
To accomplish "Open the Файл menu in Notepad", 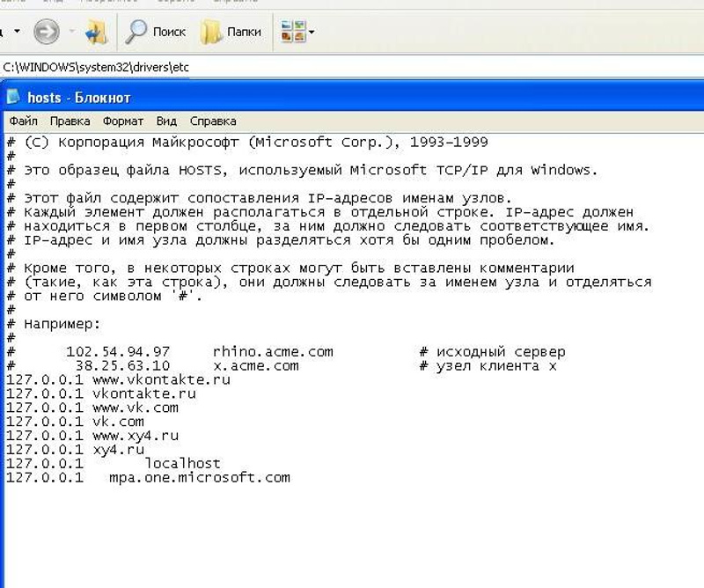I will (24, 121).
